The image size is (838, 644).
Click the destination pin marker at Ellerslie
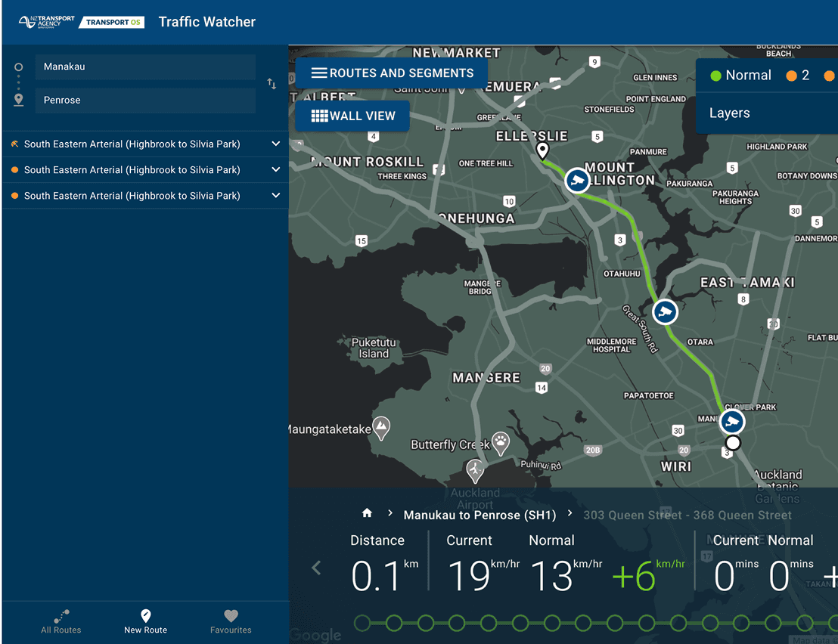542,151
